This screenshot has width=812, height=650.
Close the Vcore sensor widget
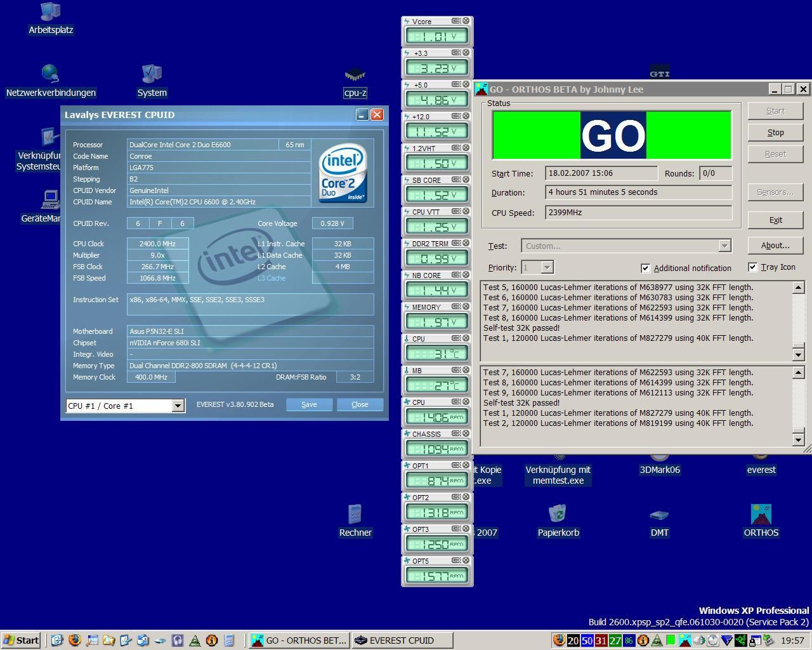pyautogui.click(x=466, y=21)
